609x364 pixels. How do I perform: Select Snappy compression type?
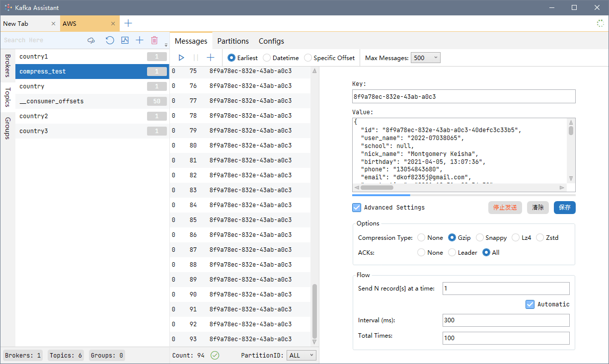[480, 237]
